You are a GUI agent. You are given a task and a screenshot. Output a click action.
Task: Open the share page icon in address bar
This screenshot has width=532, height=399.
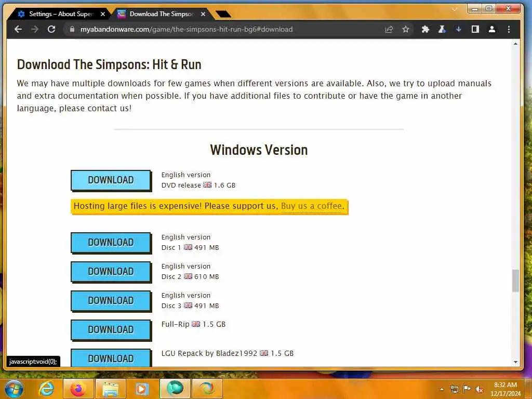point(389,30)
